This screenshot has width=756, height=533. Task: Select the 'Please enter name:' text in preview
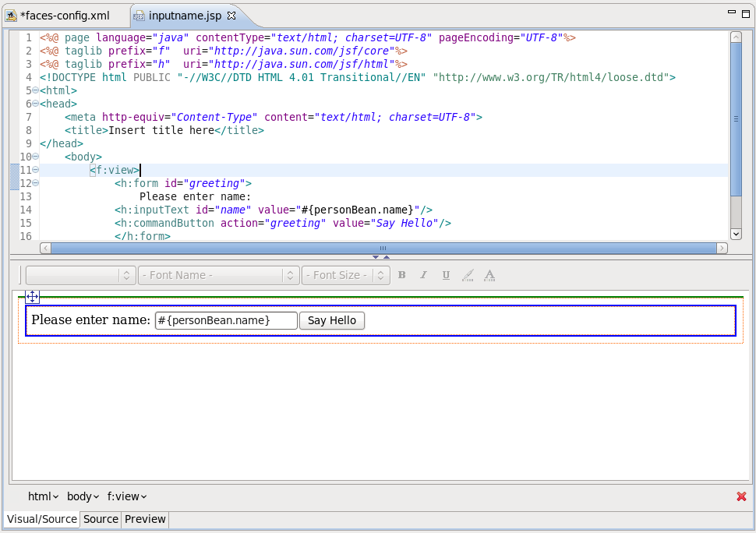coord(90,320)
